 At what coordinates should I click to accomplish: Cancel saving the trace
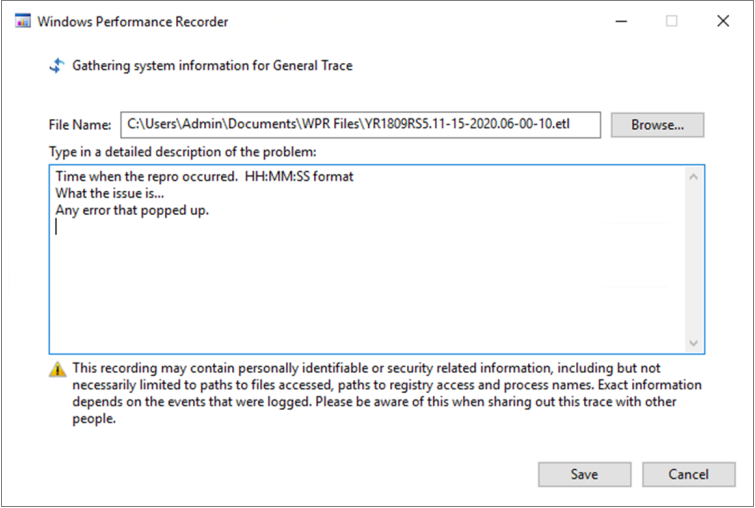689,474
